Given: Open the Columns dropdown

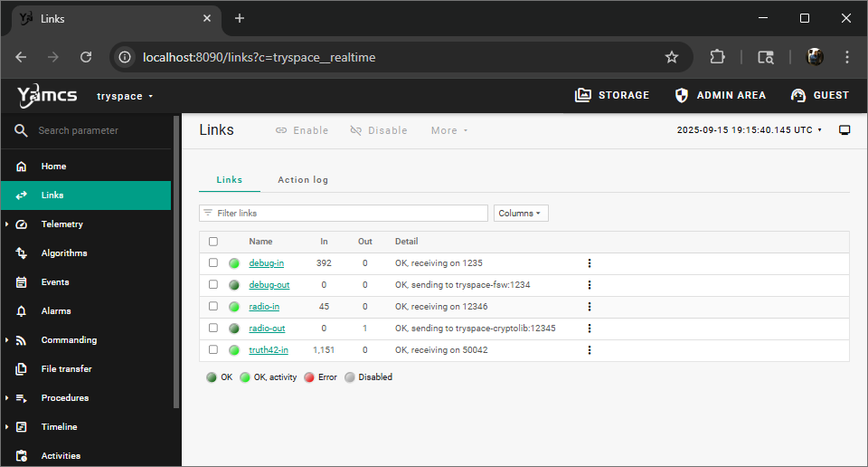Looking at the screenshot, I should [x=521, y=214].
